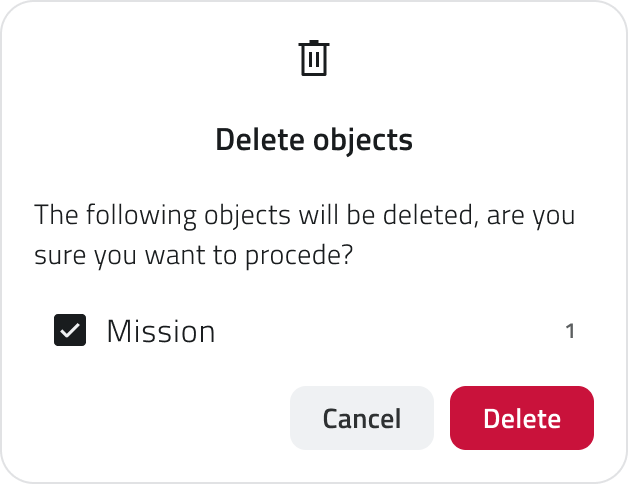Confirm deletion with the Delete button

(x=521, y=418)
